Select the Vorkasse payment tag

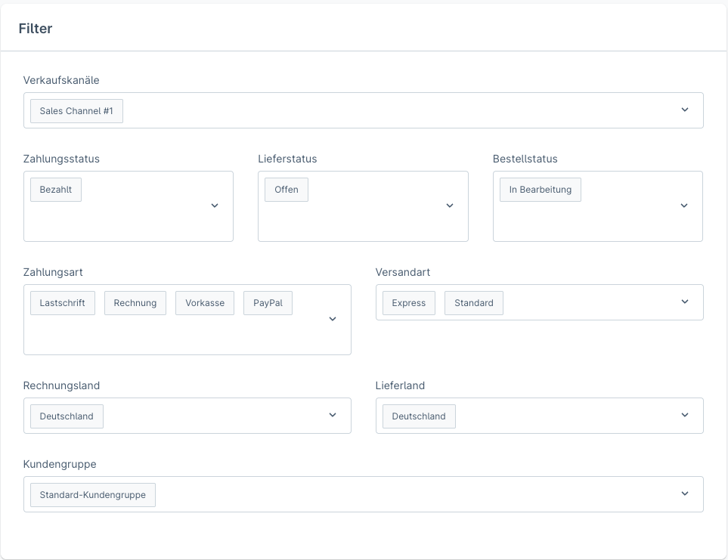pyautogui.click(x=204, y=303)
